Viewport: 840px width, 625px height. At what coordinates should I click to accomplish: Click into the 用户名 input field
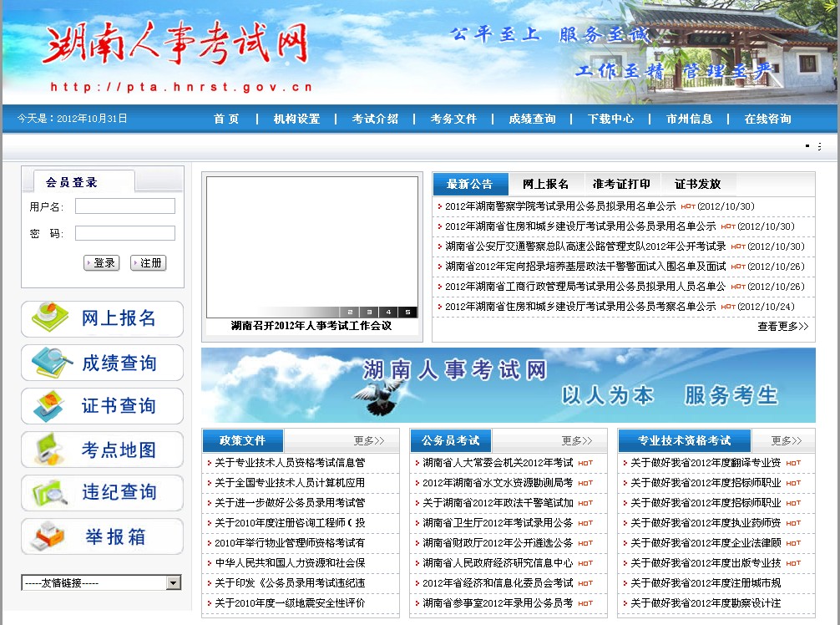click(125, 206)
